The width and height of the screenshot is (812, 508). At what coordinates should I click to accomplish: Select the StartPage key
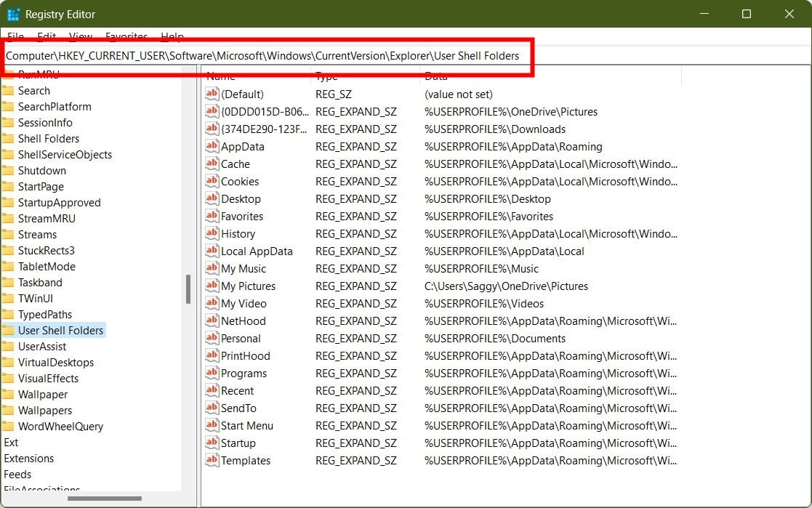pos(41,187)
